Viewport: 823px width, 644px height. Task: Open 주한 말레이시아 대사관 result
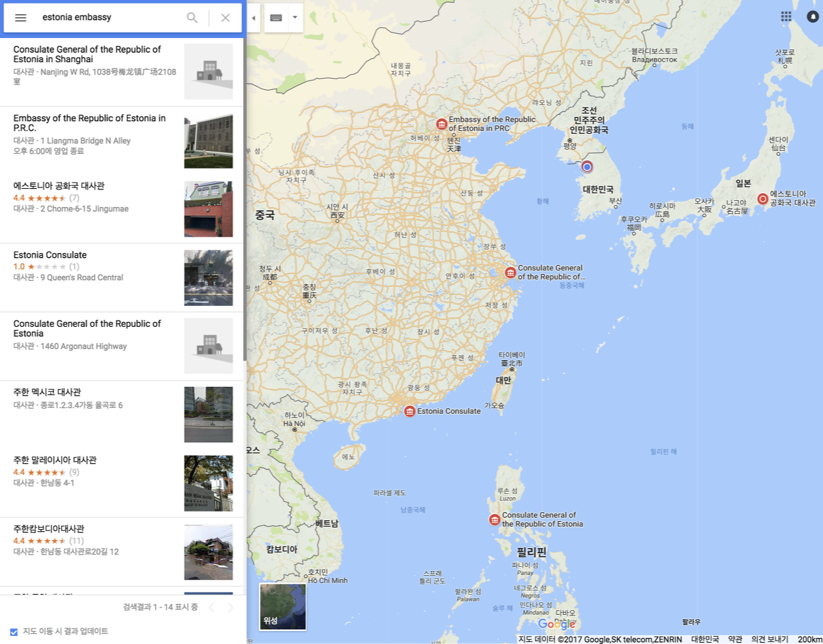tap(122, 483)
